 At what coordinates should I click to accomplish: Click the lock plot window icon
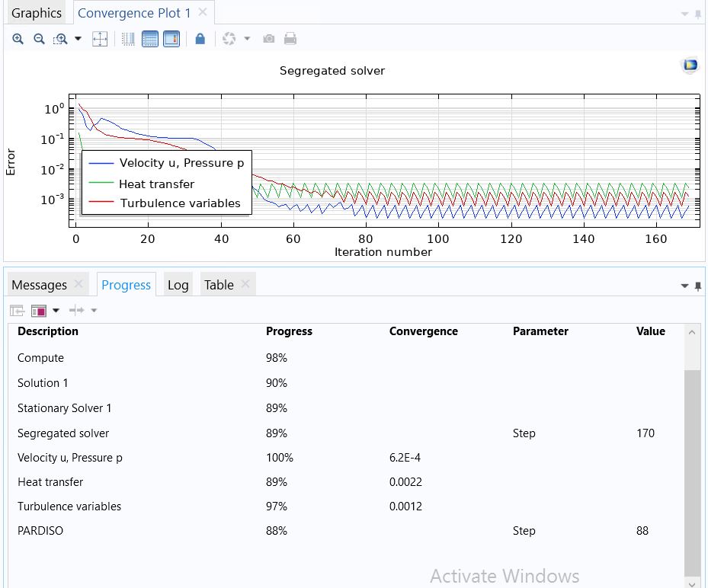click(x=200, y=39)
